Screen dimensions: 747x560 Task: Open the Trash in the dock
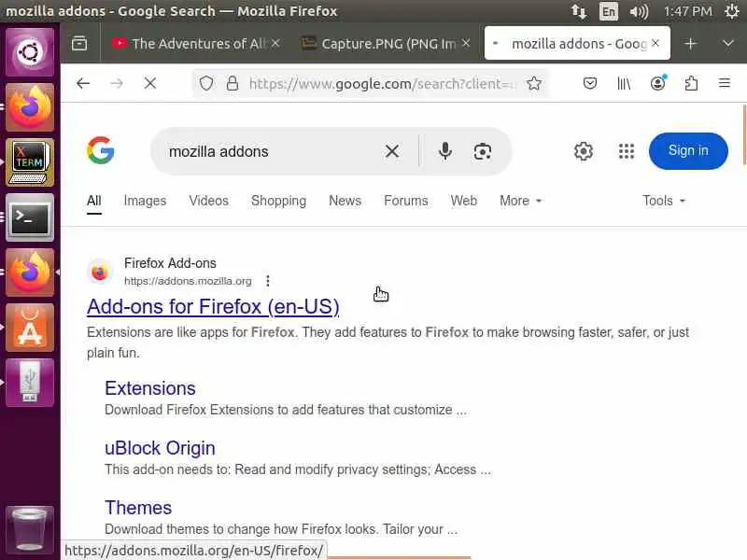(30, 529)
